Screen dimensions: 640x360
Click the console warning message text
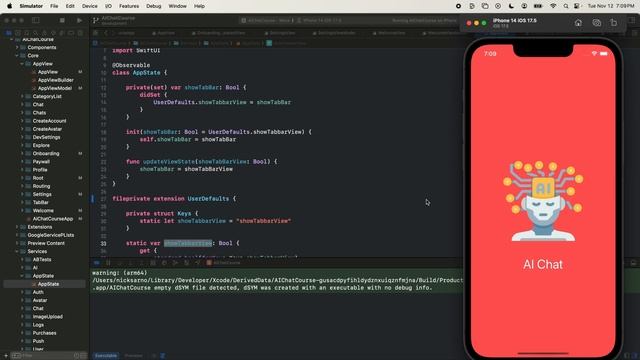(x=278, y=280)
